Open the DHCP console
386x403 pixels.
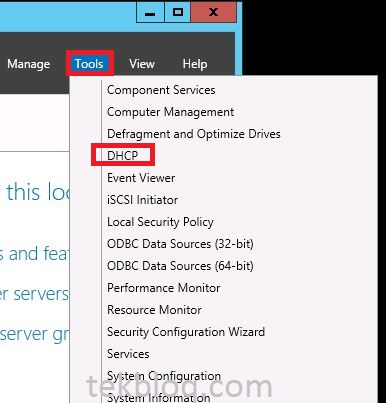pos(122,155)
